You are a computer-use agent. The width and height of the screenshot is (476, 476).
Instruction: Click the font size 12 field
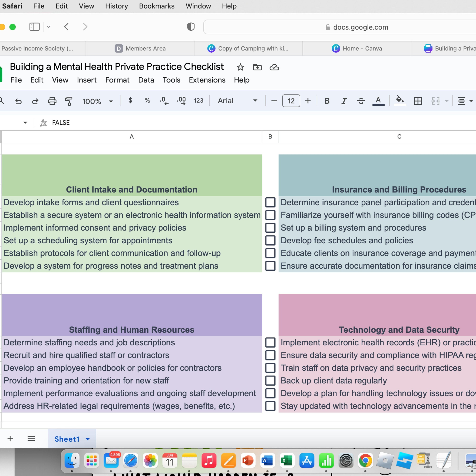[291, 101]
